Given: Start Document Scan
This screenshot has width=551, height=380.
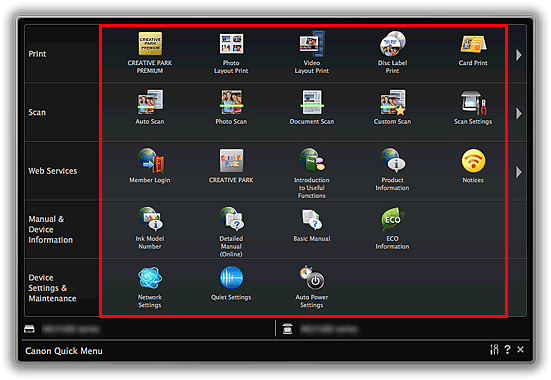Looking at the screenshot, I should (312, 107).
